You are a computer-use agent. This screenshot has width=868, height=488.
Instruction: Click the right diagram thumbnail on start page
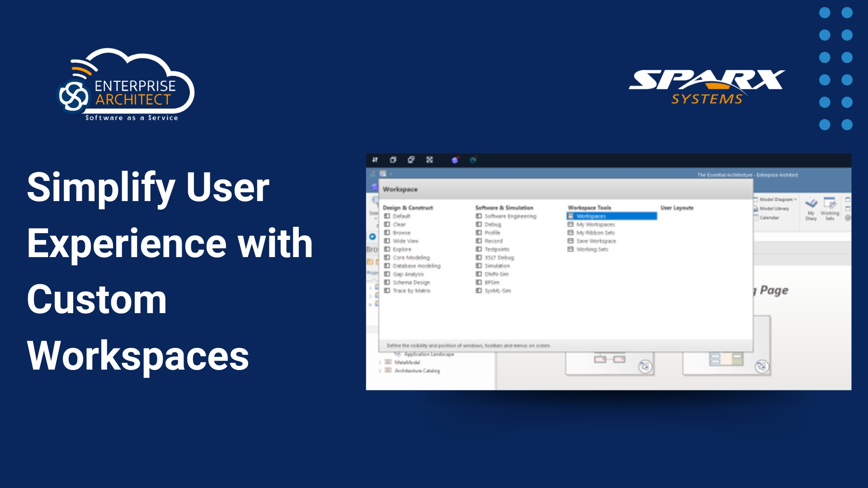point(726,346)
